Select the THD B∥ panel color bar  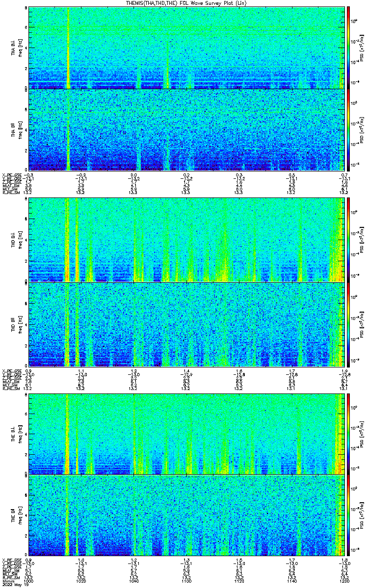tap(348, 324)
